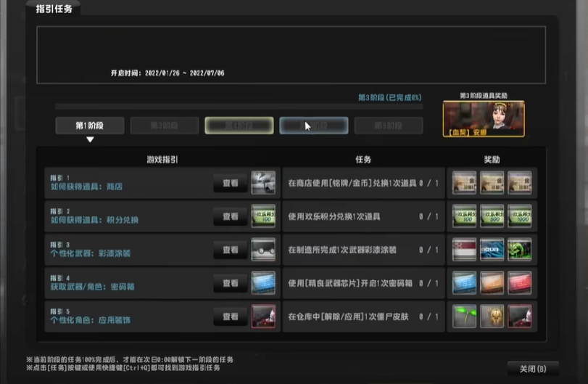This screenshot has width=588, height=384.
Task: Click guide title 个性化武器: 彩漆涂装
Action: (91, 253)
